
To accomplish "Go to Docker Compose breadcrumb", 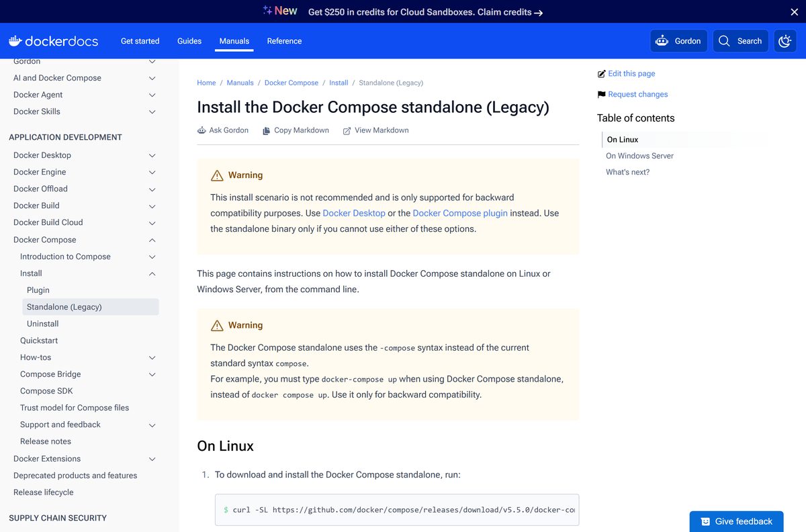I will click(x=292, y=83).
